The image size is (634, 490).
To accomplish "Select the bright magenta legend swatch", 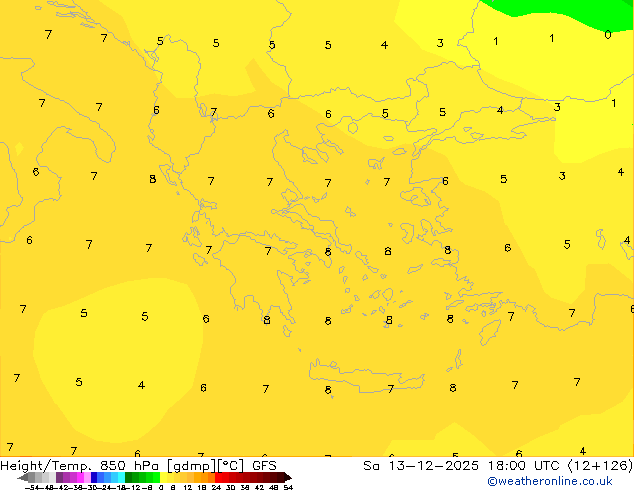I will click(x=80, y=478).
